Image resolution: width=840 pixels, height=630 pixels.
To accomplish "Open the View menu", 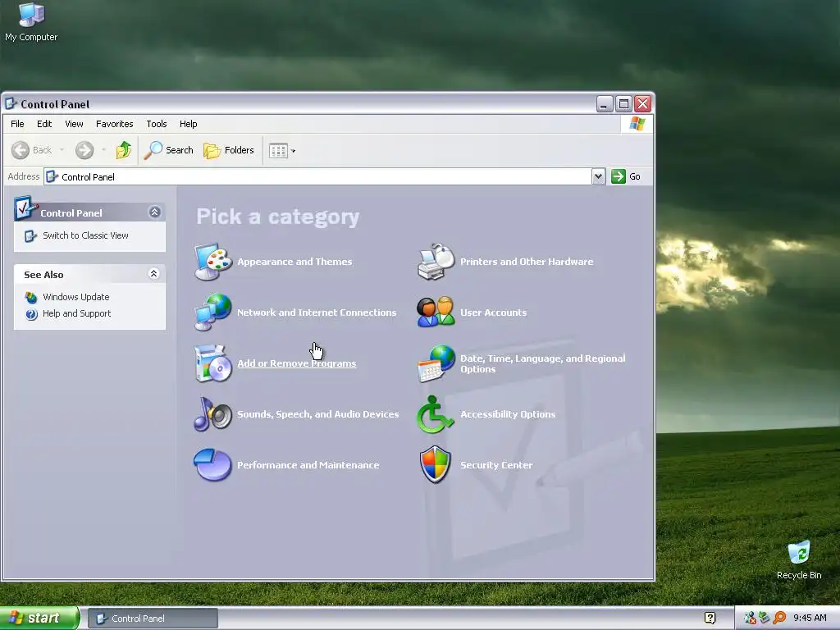I will click(x=74, y=124).
